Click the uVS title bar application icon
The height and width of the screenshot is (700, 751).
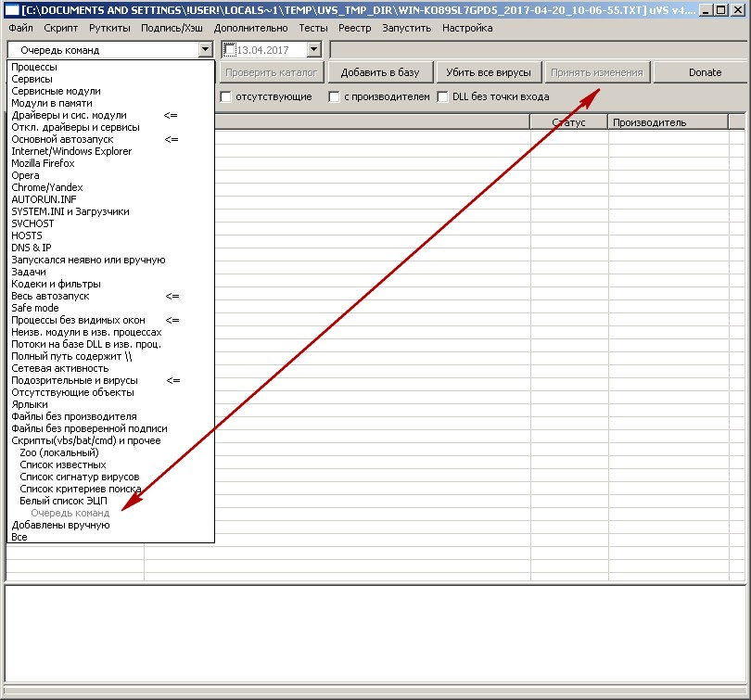pos(11,9)
